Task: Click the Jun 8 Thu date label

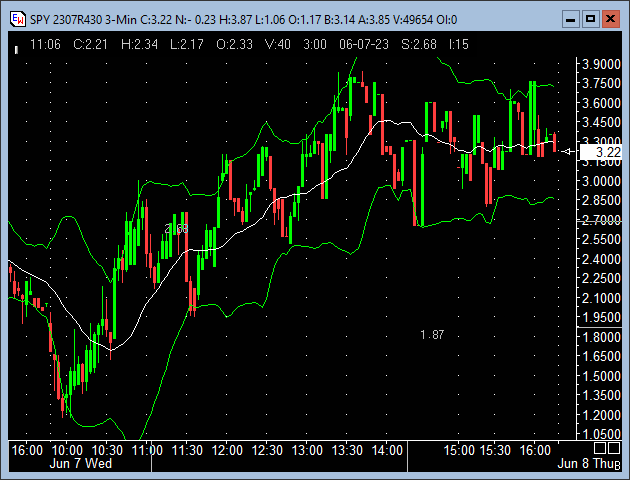Action: (x=586, y=464)
